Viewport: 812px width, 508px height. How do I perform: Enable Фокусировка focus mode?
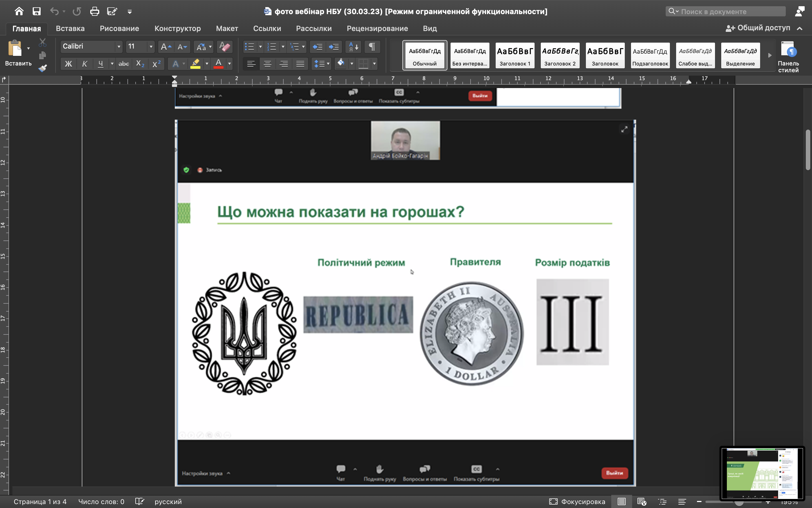pyautogui.click(x=577, y=502)
